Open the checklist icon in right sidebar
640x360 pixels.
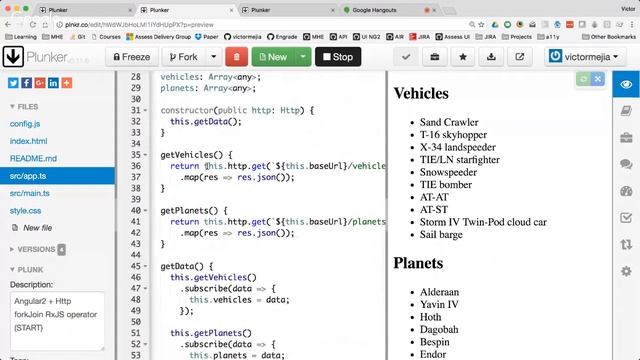(626, 218)
